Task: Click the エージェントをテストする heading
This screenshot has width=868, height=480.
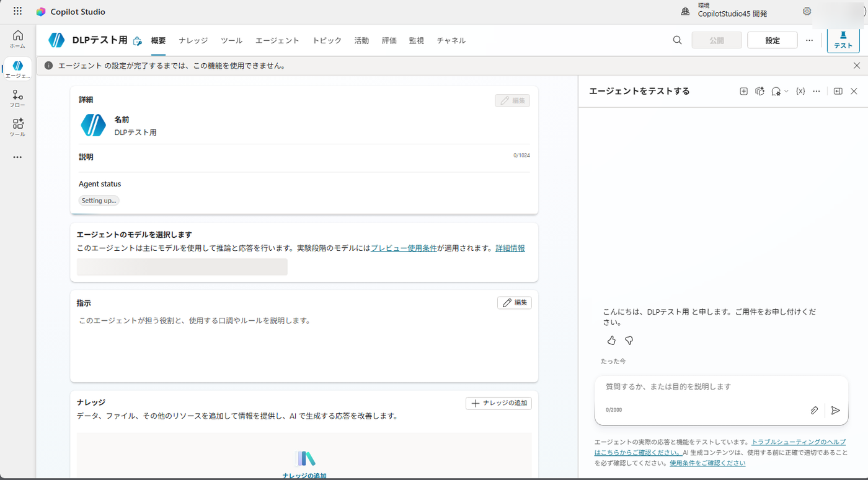Action: [639, 91]
